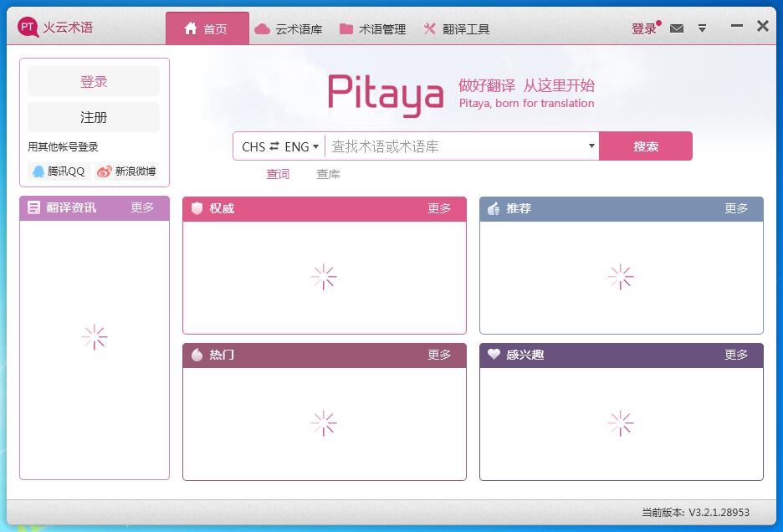Click the 热门 flame icon
Screen dimensions: 783x532
197,355
